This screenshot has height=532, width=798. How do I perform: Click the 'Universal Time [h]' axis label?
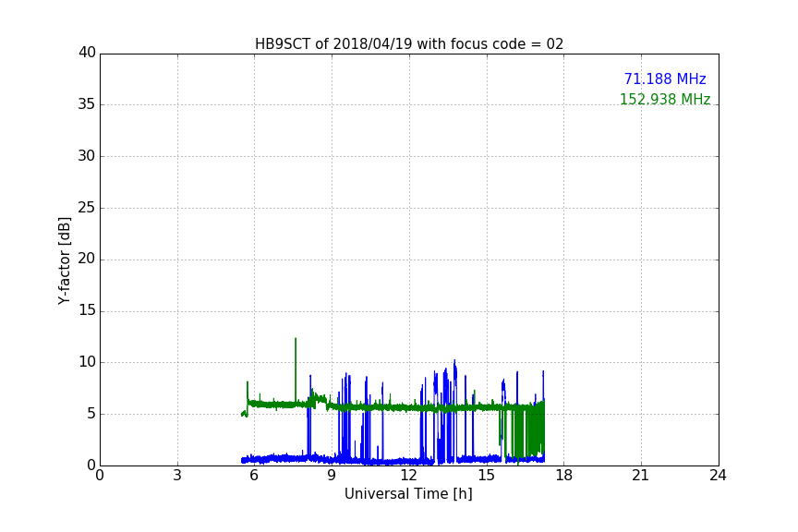[408, 494]
